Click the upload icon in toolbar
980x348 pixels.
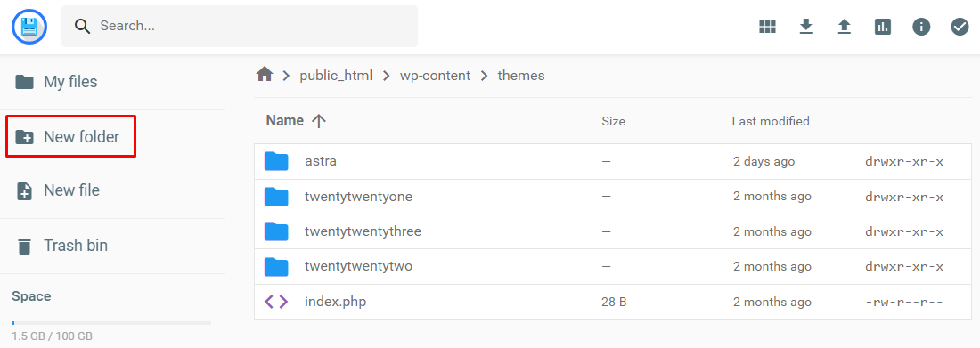tap(845, 26)
